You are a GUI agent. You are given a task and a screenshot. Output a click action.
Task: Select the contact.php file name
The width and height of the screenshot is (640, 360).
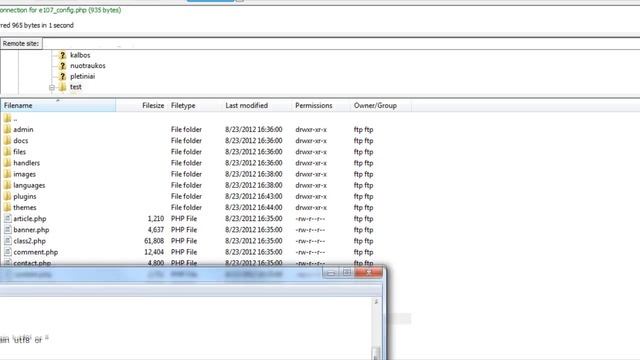32,263
